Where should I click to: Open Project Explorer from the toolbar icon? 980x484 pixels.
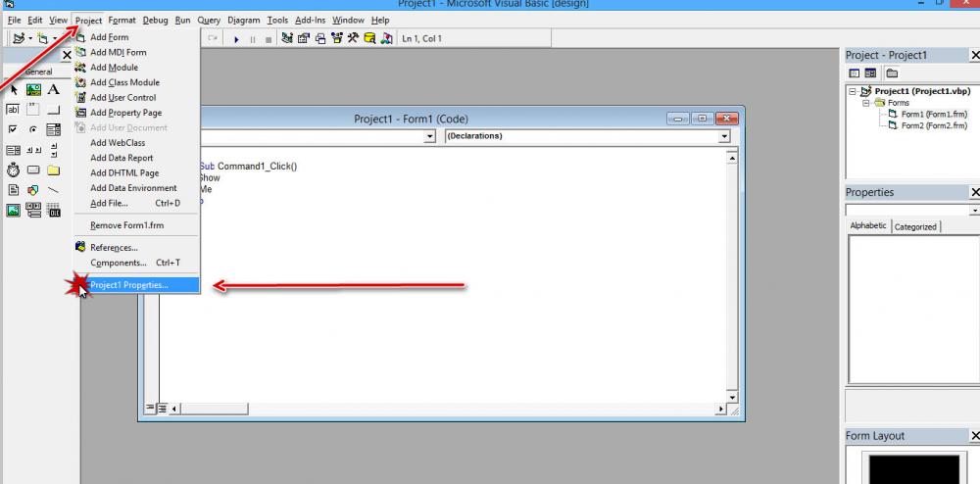(x=286, y=38)
